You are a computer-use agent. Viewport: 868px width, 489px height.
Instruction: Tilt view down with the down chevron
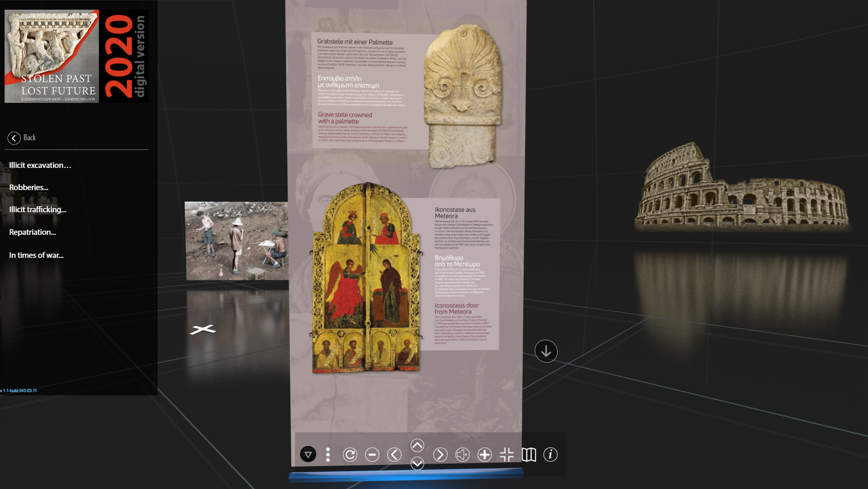pyautogui.click(x=417, y=463)
